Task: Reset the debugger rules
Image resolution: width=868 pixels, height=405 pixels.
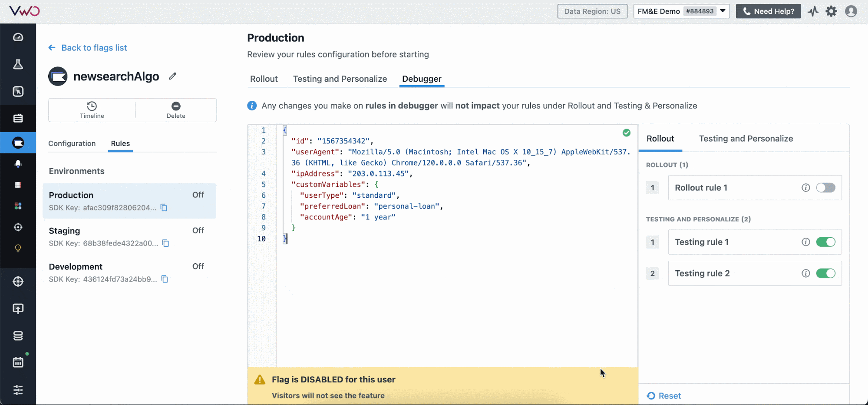Action: (664, 396)
